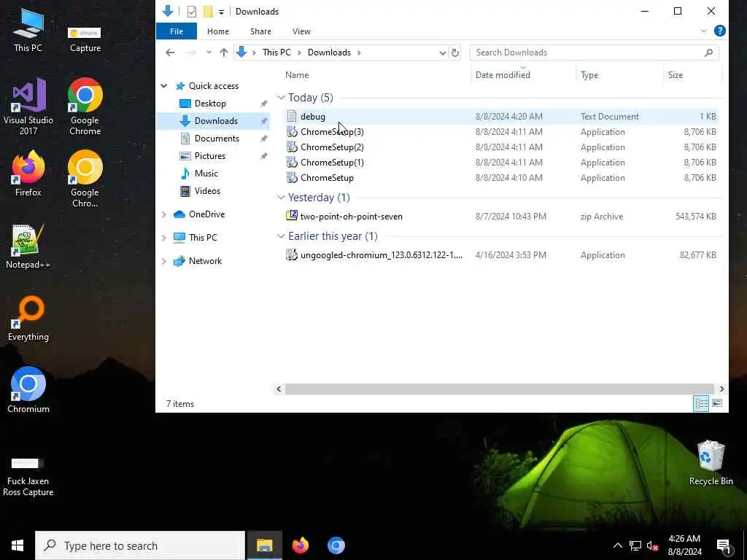
Task: Click the horizontal scrollbar in file list
Action: pyautogui.click(x=499, y=389)
